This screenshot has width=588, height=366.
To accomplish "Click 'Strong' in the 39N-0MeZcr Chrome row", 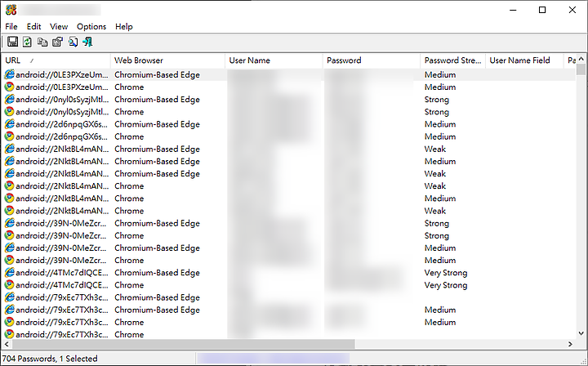I will [x=436, y=235].
